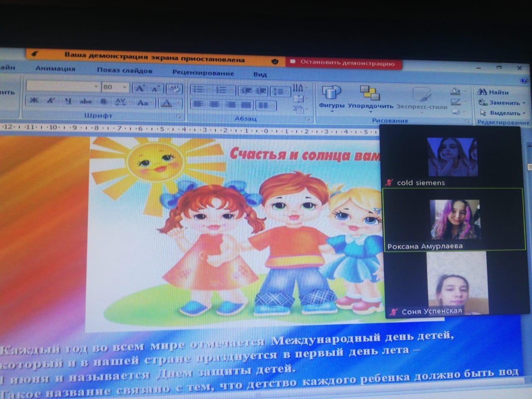The image size is (532, 399).
Task: Toggle italic (К) formatting
Action: pyautogui.click(x=51, y=101)
